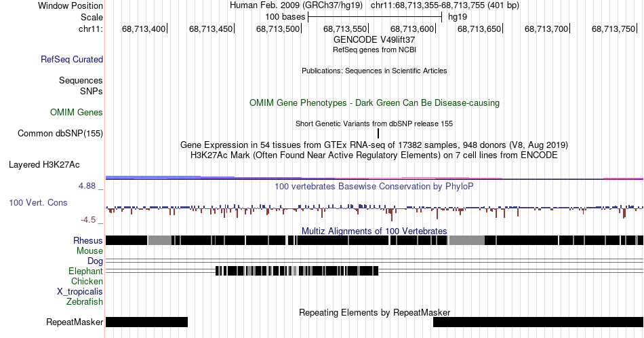644x338 pixels.
Task: Click the common dbSNP variant tick mark
Action: pyautogui.click(x=378, y=133)
